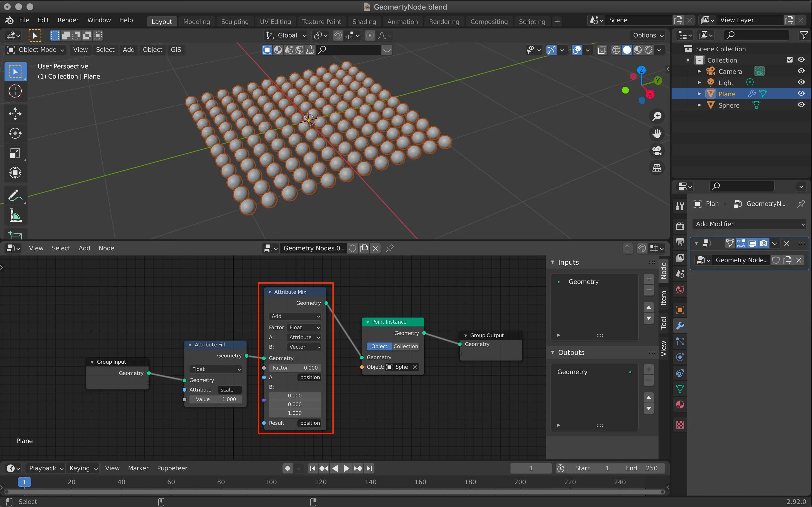Select the Annotate pencil tool
This screenshot has height=507, width=812.
[x=15, y=195]
